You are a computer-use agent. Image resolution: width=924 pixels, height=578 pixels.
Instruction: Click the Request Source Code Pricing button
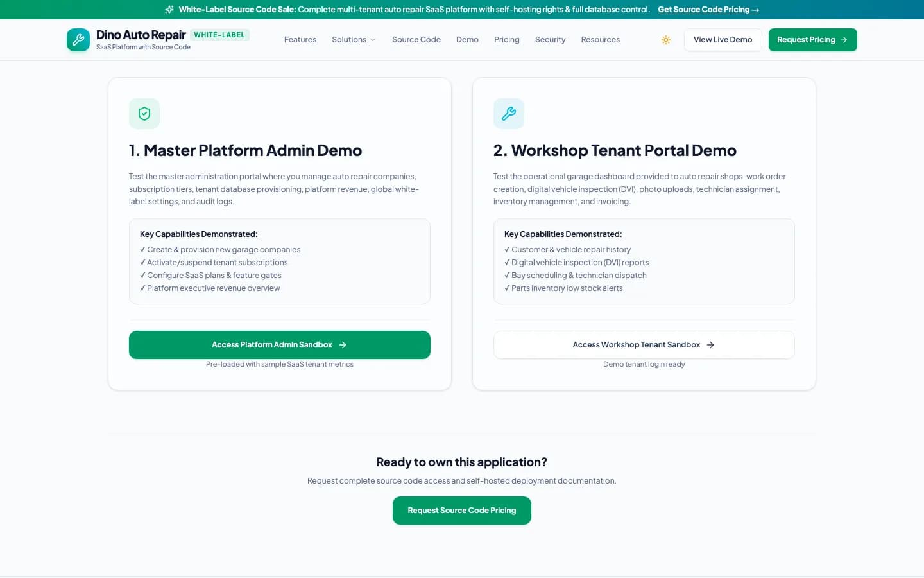coord(462,511)
